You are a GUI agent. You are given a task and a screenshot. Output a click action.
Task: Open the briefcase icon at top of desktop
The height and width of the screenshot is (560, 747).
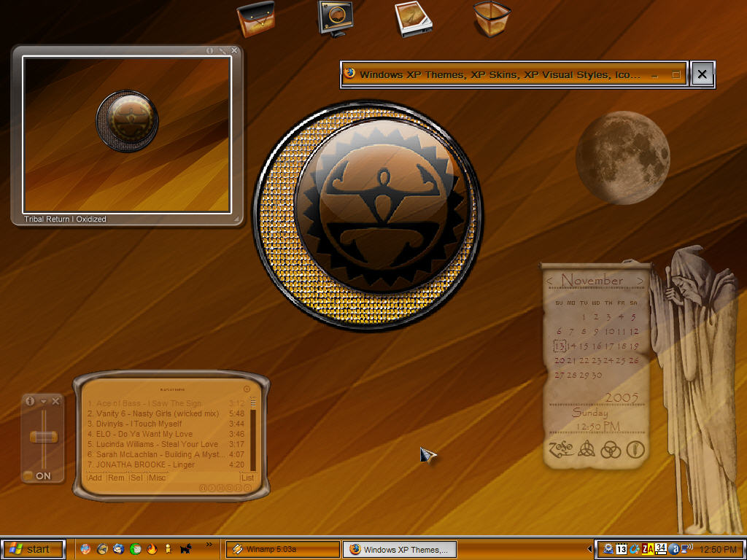tap(256, 19)
